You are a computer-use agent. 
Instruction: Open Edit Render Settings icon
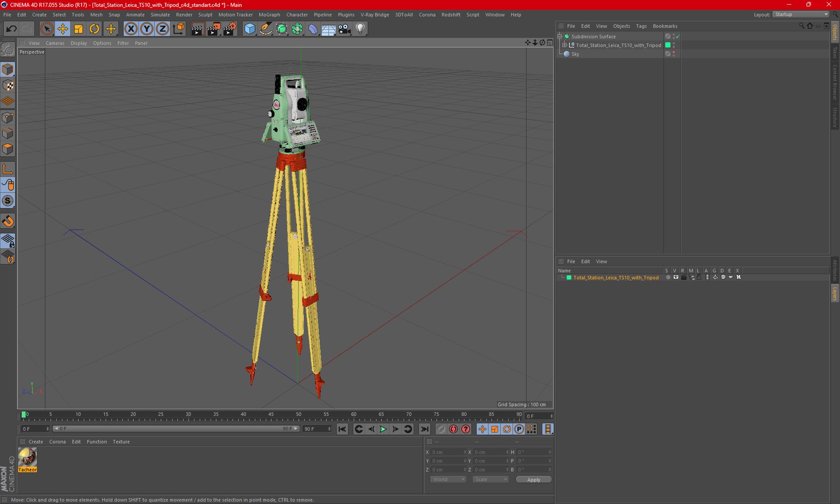[230, 29]
